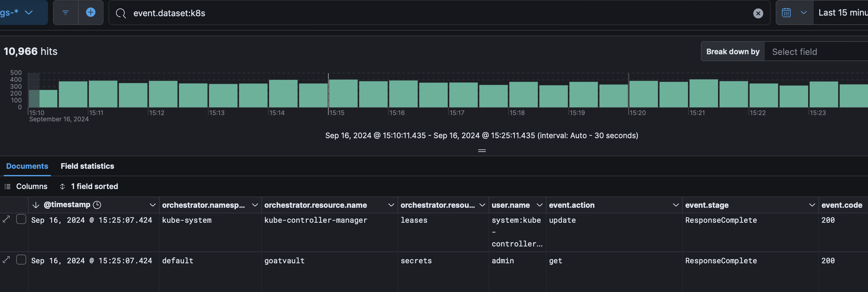Open the orchestrator.namespace column menu chevron
868x292 pixels.
tap(255, 205)
